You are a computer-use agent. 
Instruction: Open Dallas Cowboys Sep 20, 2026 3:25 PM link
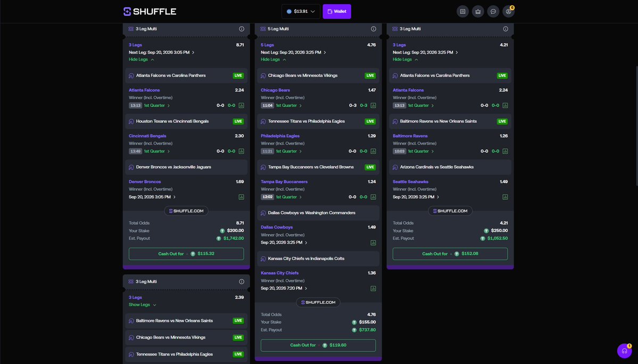coord(284,242)
